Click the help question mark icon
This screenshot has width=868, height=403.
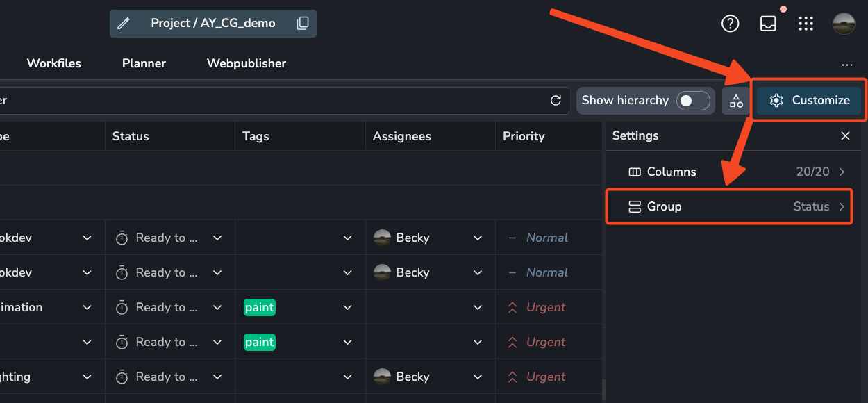(x=730, y=24)
